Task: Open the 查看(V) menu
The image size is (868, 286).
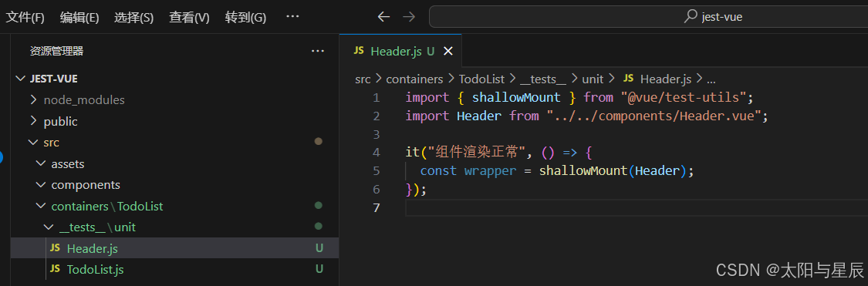Action: point(189,17)
